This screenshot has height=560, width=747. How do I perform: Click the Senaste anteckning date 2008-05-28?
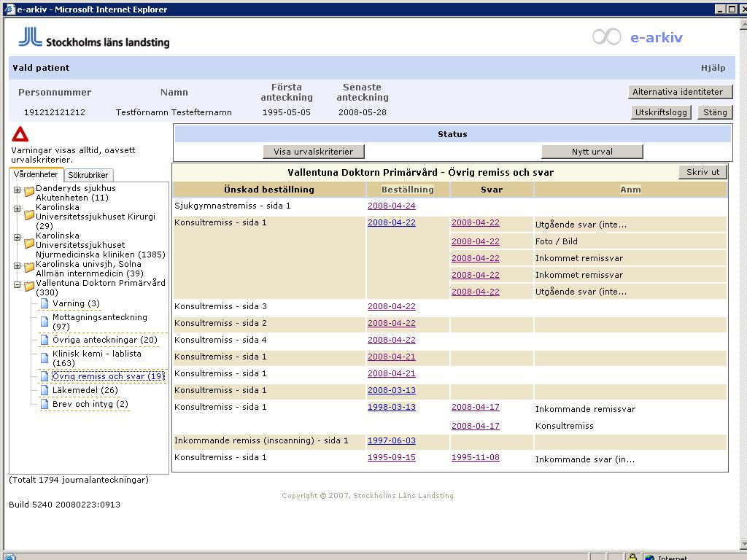[x=363, y=112]
